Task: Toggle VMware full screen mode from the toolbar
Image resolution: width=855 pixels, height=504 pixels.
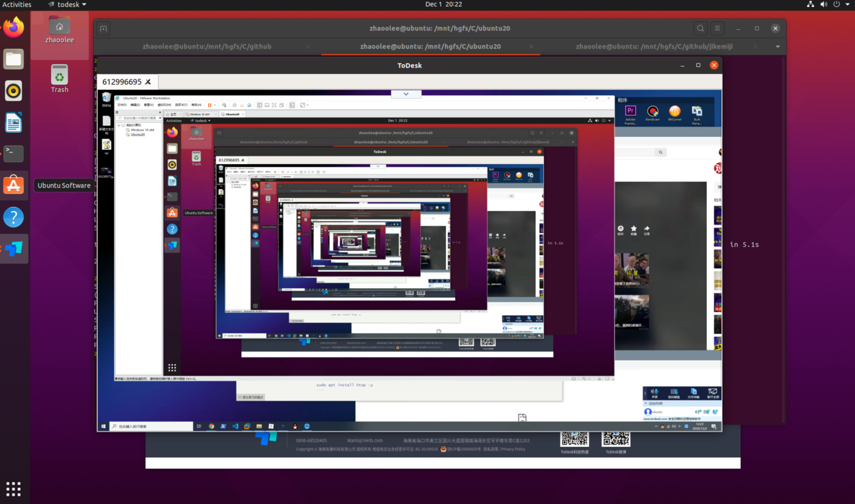Action: 274,105
